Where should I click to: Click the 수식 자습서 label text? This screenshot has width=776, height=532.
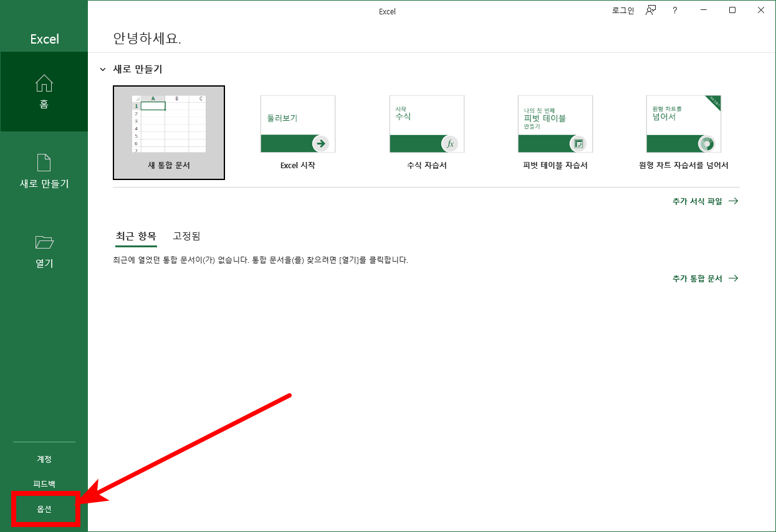click(x=427, y=166)
